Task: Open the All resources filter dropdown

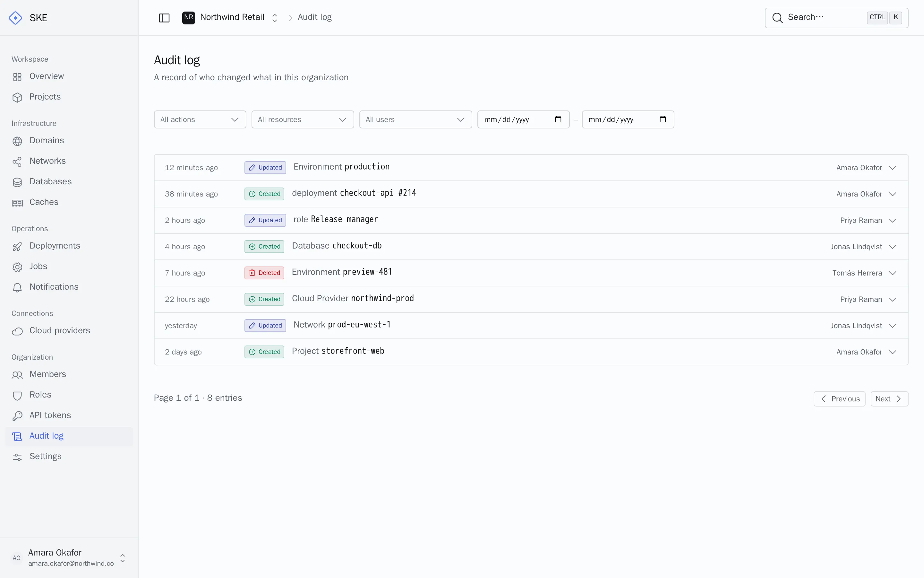Action: click(303, 120)
